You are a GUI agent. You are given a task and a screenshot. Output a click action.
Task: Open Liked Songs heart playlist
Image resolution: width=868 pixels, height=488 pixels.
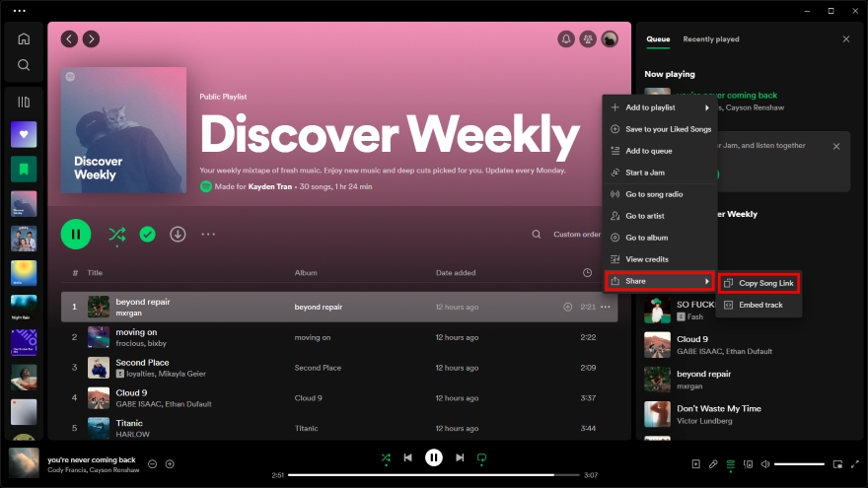click(x=24, y=134)
